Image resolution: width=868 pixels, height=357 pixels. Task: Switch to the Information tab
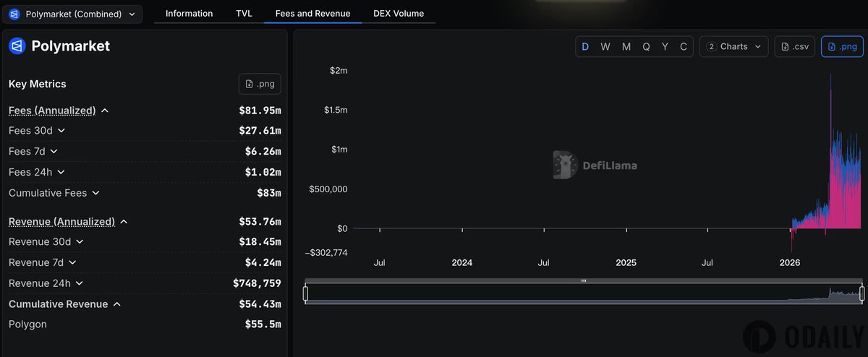(189, 14)
